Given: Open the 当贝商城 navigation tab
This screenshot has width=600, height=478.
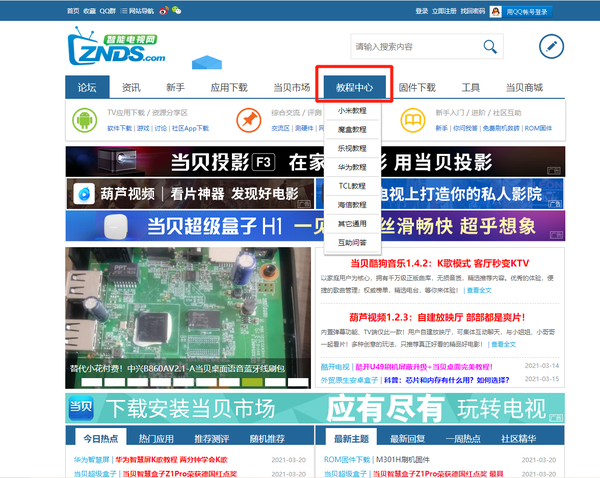Looking at the screenshot, I should pyautogui.click(x=524, y=87).
